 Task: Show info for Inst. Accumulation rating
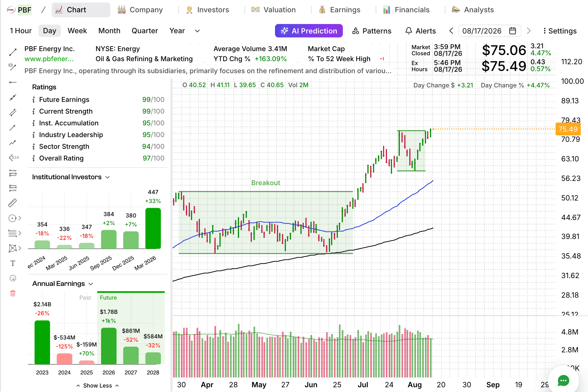point(34,123)
